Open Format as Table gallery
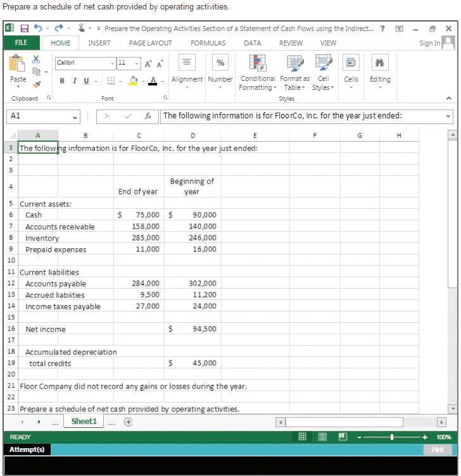 coord(294,73)
